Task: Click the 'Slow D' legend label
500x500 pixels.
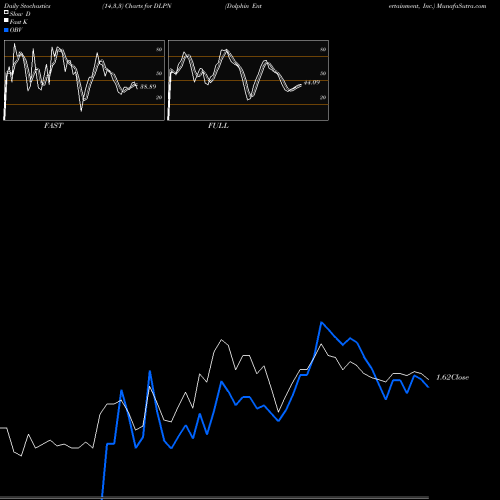Action: click(20, 14)
